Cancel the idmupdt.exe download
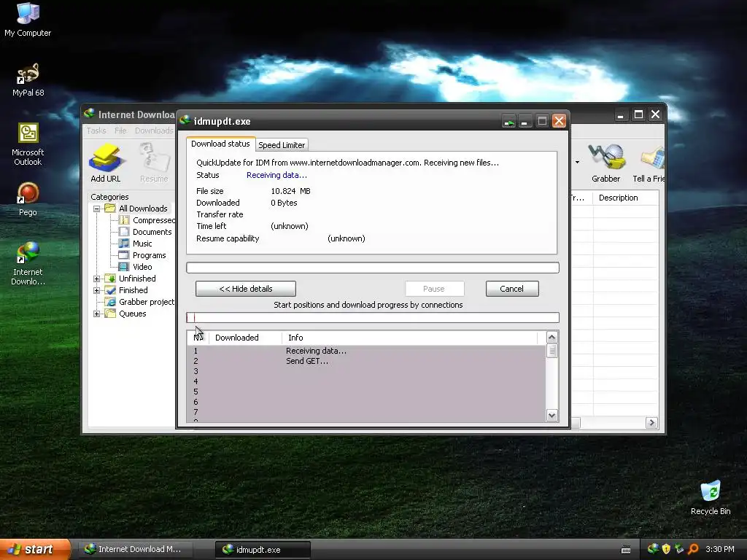The height and width of the screenshot is (560, 747). coord(512,289)
